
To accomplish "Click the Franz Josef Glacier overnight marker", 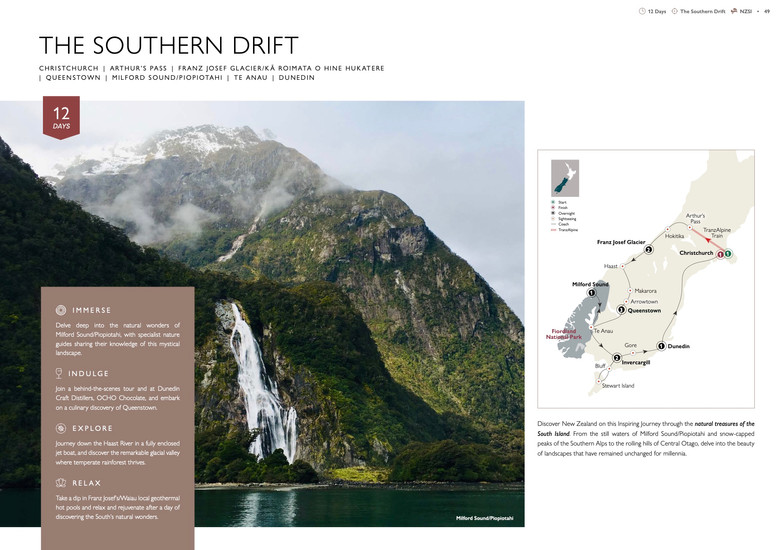I will tap(648, 250).
